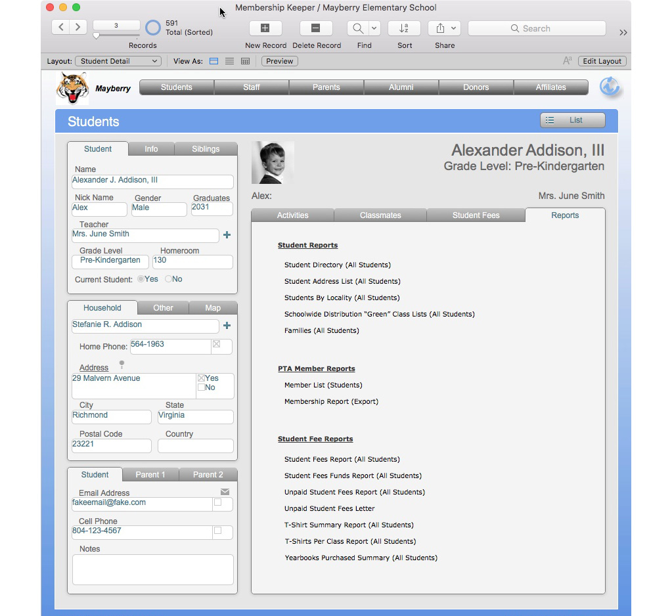Switch to List button in header

pos(573,120)
